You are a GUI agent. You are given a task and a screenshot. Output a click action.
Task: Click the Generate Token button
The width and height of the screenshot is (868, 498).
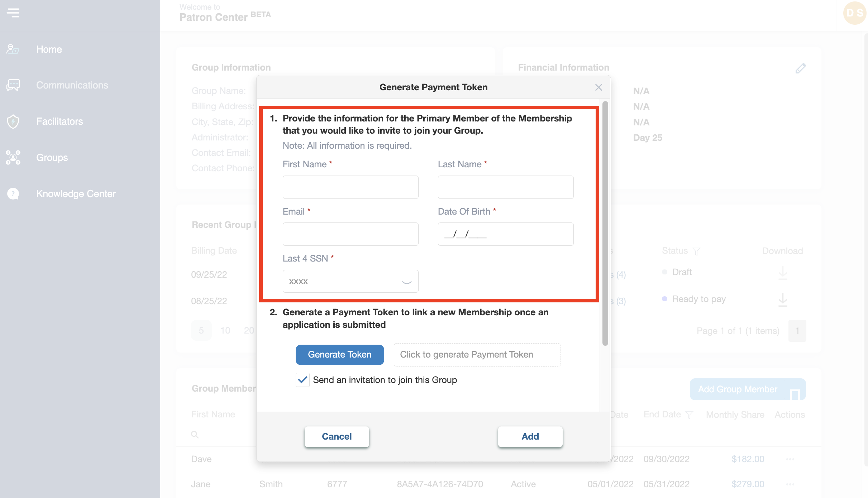click(x=339, y=355)
